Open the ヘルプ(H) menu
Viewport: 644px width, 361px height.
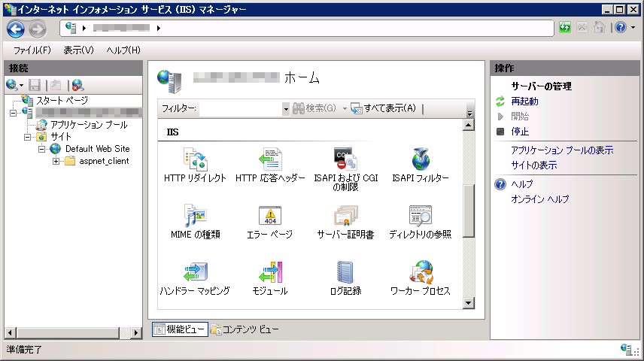coord(123,50)
